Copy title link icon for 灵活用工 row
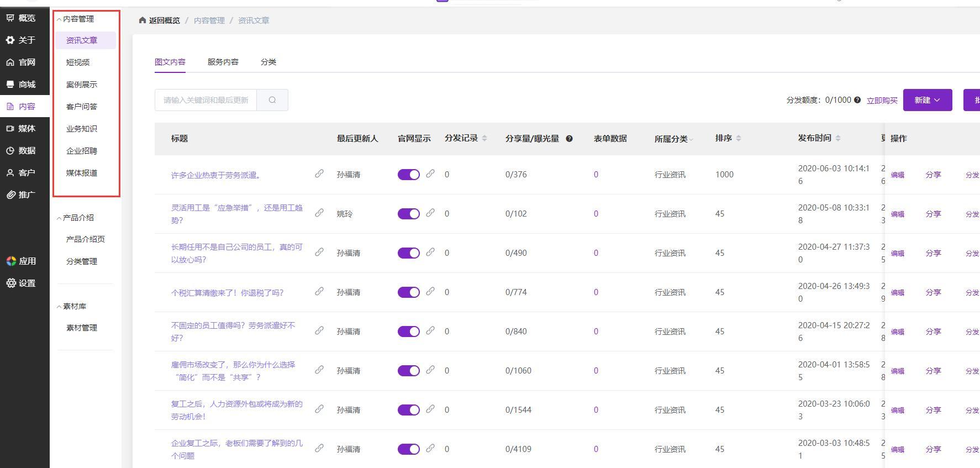This screenshot has width=980, height=468. tap(319, 213)
